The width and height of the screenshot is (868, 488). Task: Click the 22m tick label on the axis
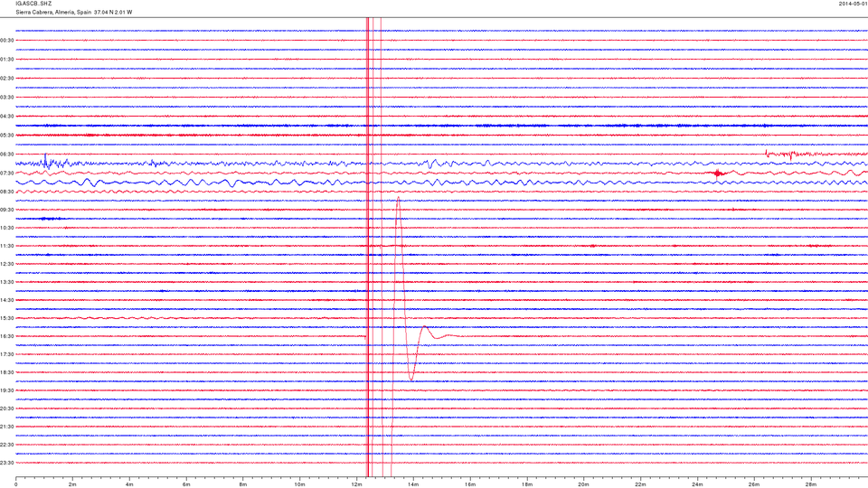pos(640,484)
